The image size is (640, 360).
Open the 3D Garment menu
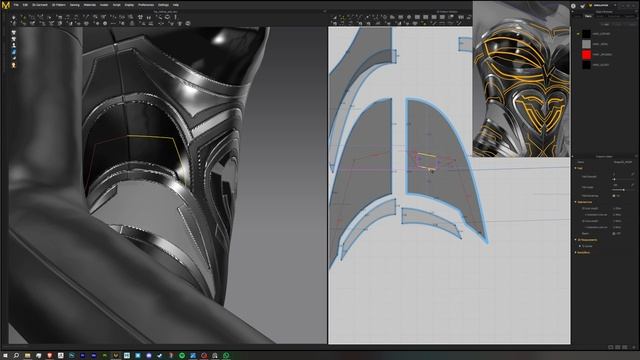point(40,5)
